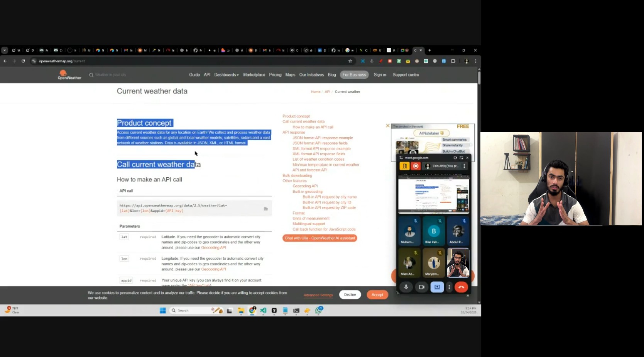
Task: Open options dots beside Zain Attiq
Action: (x=464, y=166)
